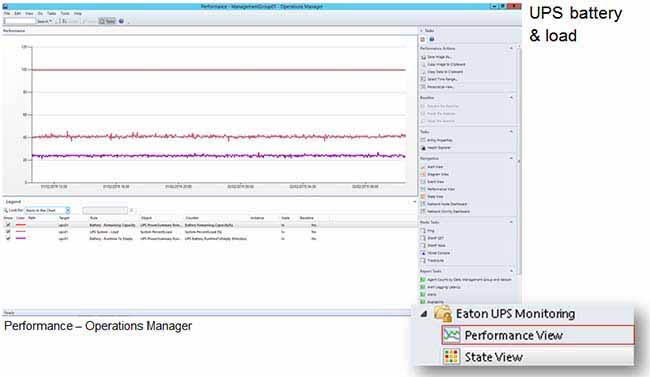This screenshot has height=377, width=650.
Task: Collapse the Report Tasks section
Action: tap(511, 271)
